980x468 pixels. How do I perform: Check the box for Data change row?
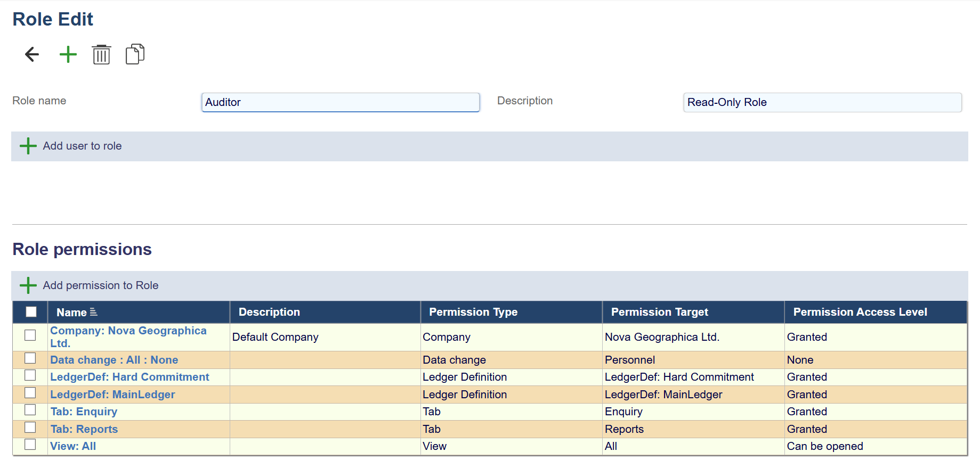tap(30, 358)
